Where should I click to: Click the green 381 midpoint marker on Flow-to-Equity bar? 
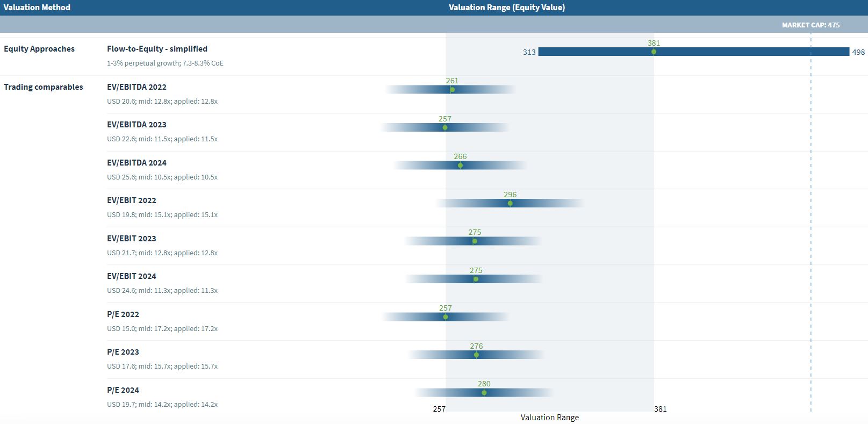[x=654, y=52]
